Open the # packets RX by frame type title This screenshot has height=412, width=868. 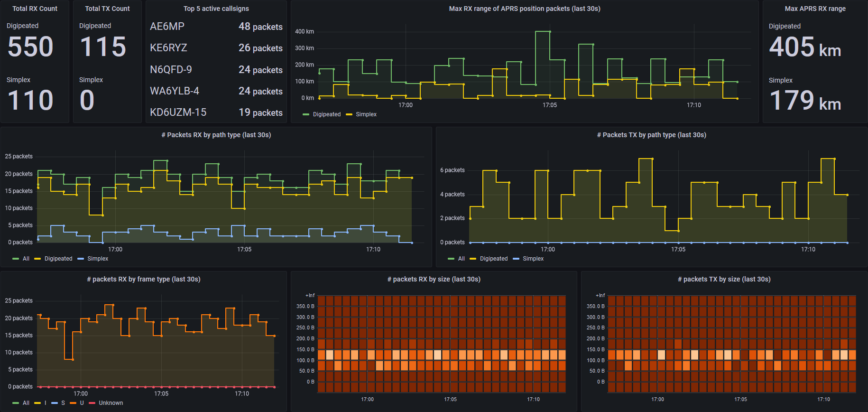(144, 279)
